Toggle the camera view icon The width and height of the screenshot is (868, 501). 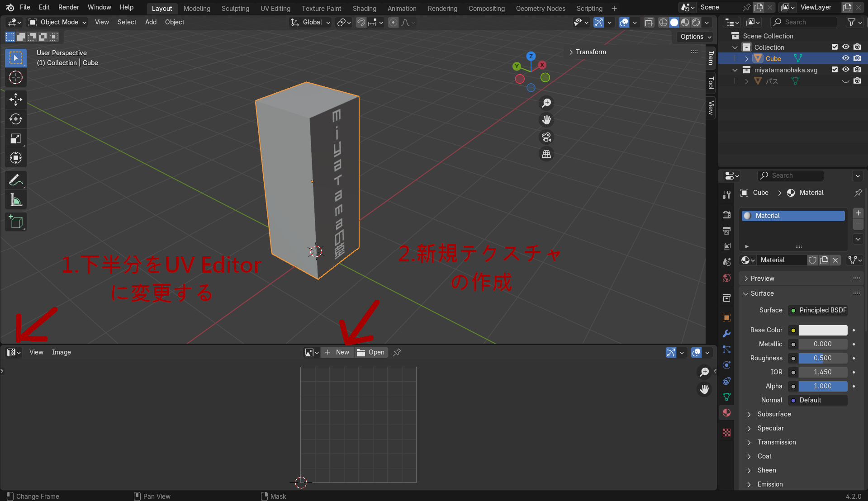tap(546, 137)
